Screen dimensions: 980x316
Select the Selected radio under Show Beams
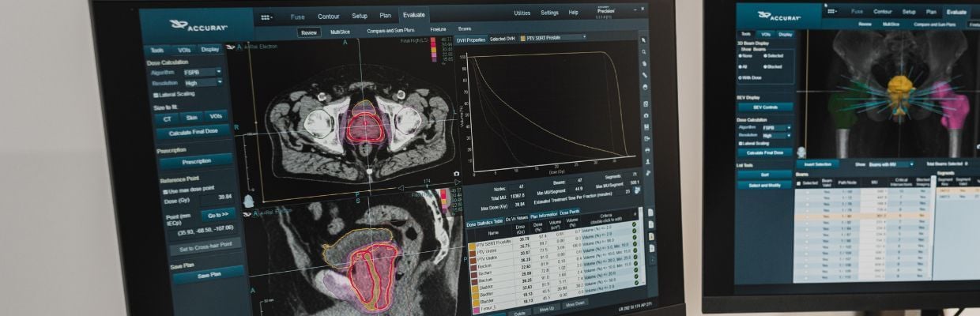click(763, 55)
